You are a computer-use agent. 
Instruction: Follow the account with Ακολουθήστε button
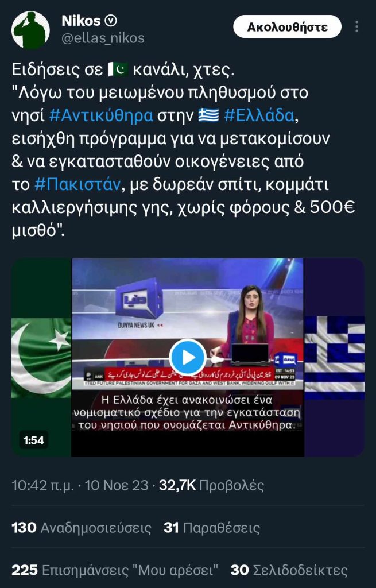(287, 26)
